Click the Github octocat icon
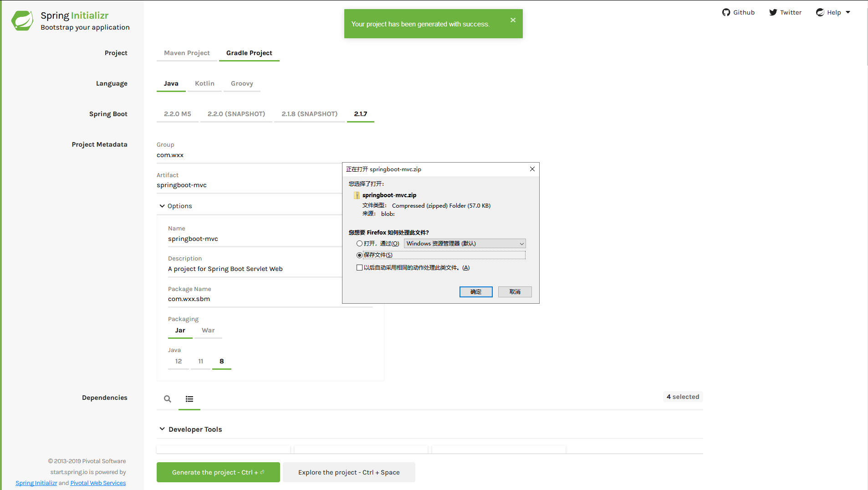 click(726, 12)
